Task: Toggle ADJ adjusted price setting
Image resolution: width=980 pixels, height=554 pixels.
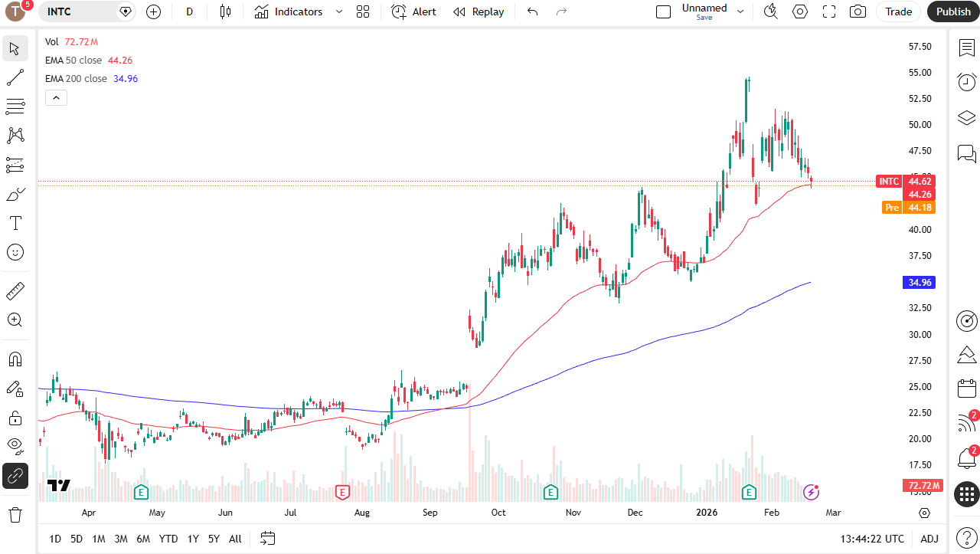Action: [x=929, y=539]
